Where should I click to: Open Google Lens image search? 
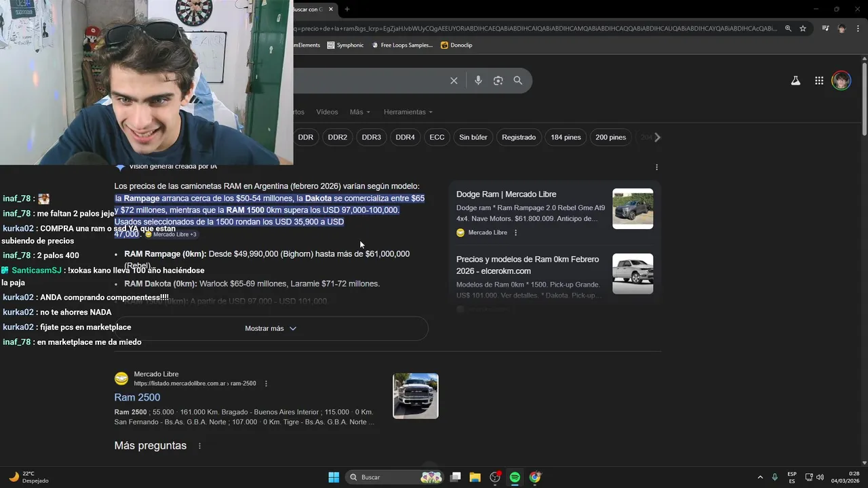tap(498, 81)
